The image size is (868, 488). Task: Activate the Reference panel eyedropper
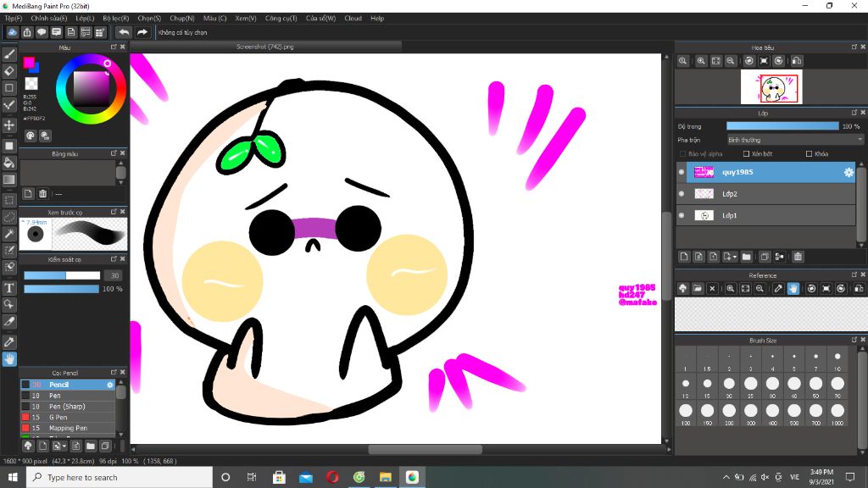click(778, 288)
